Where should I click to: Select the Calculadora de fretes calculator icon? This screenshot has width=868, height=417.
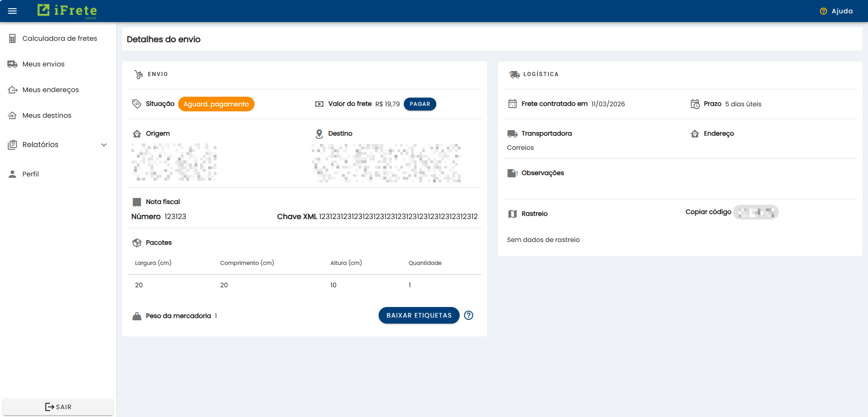pyautogui.click(x=12, y=38)
